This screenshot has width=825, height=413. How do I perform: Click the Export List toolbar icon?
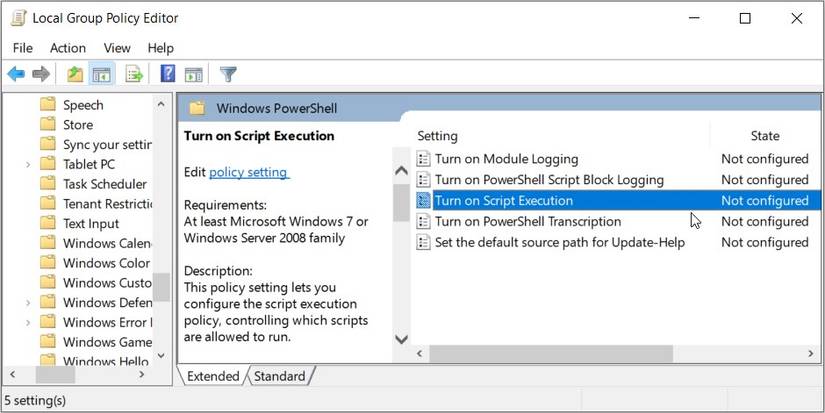pyautogui.click(x=133, y=74)
